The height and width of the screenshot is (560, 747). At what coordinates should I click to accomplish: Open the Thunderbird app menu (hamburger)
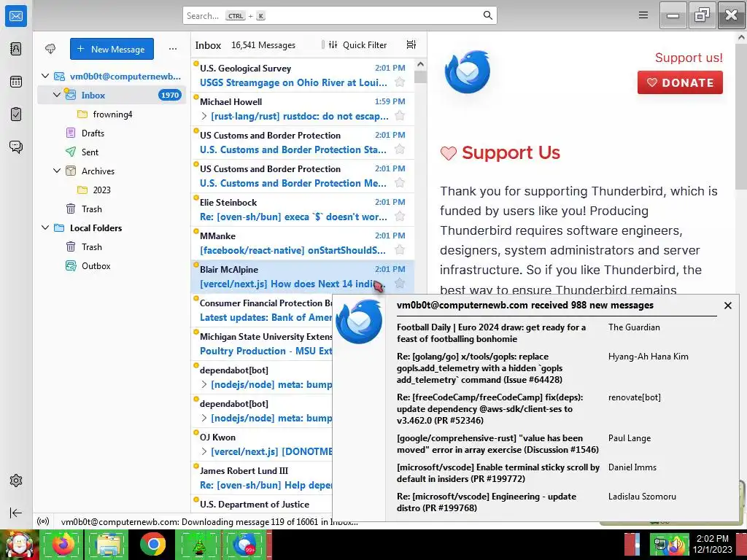[x=643, y=15]
